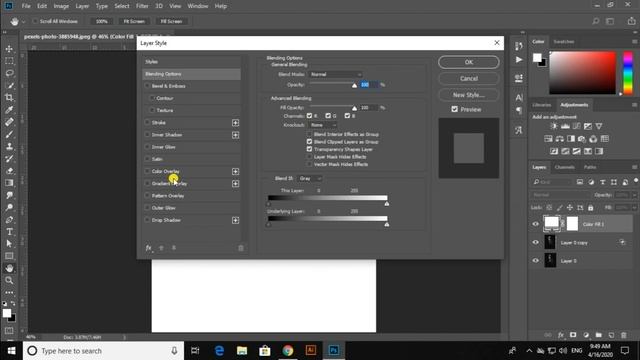Image resolution: width=640 pixels, height=360 pixels.
Task: Click the new group folder icon in Layers panel
Action: (598, 335)
